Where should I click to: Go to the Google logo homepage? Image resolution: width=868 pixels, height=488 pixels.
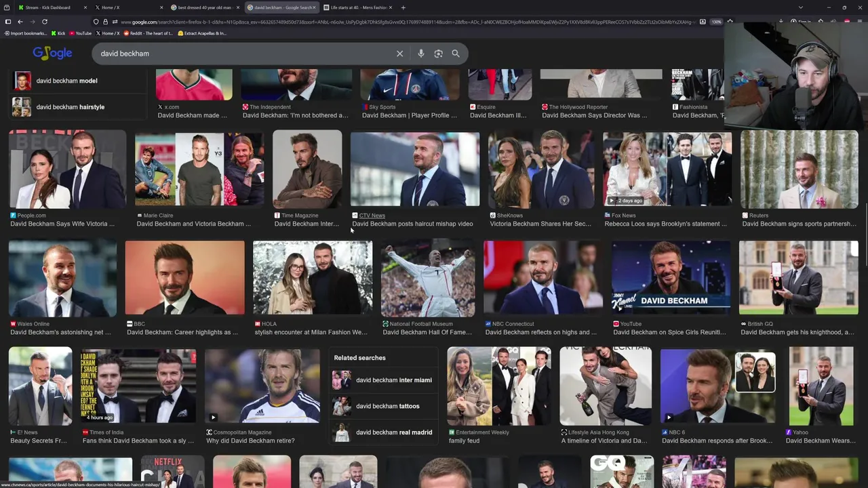tap(52, 54)
